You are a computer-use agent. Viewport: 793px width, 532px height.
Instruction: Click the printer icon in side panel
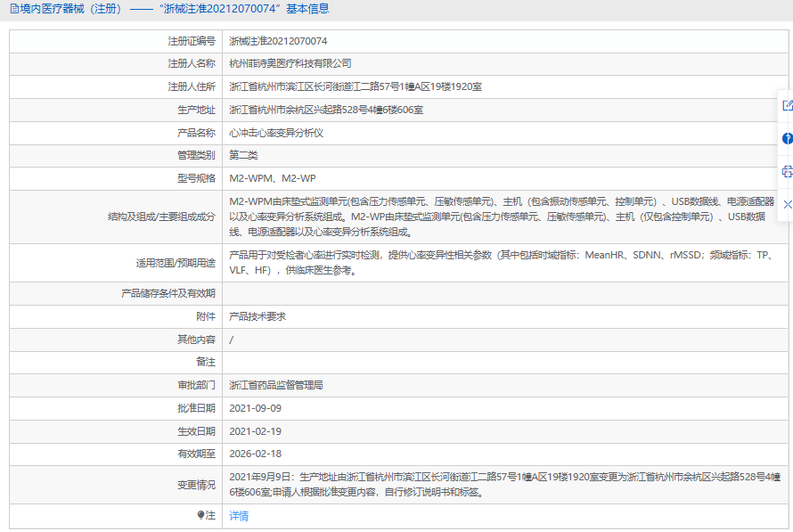point(788,171)
